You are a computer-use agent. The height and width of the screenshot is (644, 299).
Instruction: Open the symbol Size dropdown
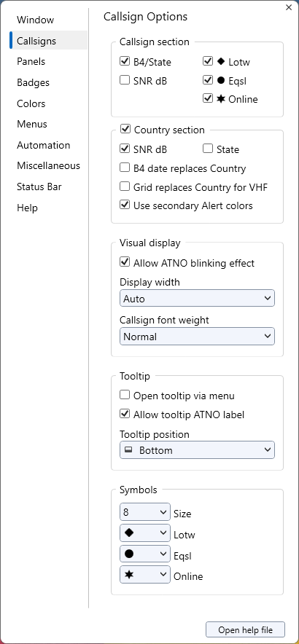145,512
